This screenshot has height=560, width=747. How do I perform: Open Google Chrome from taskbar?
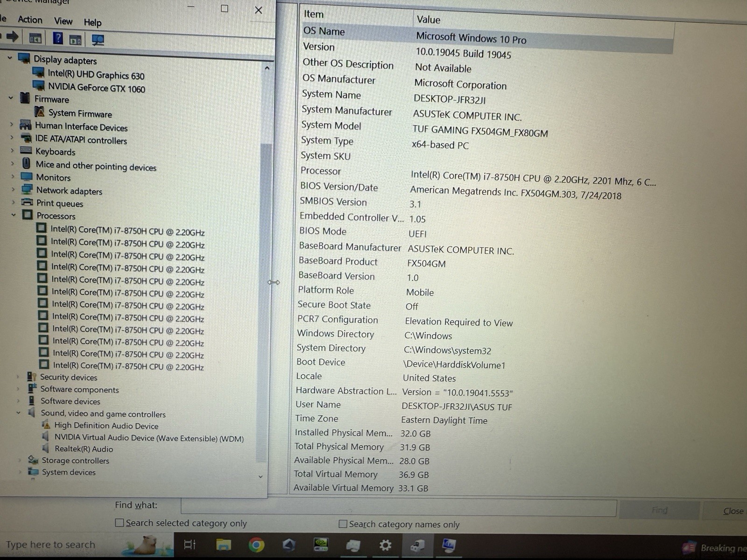tap(256, 545)
